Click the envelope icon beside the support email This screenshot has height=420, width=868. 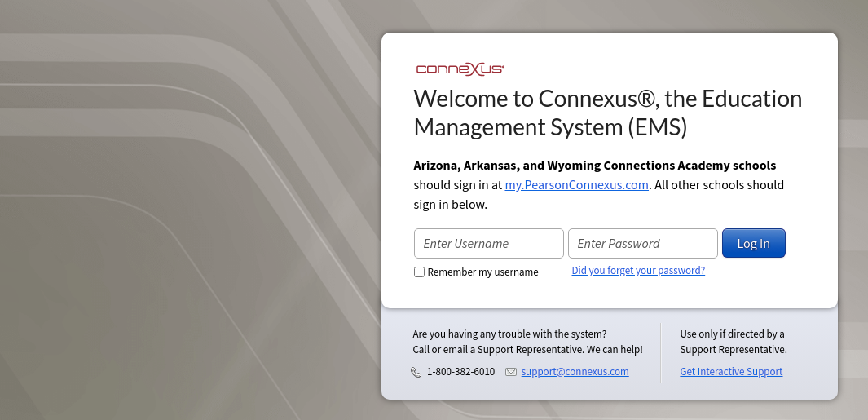(x=511, y=372)
